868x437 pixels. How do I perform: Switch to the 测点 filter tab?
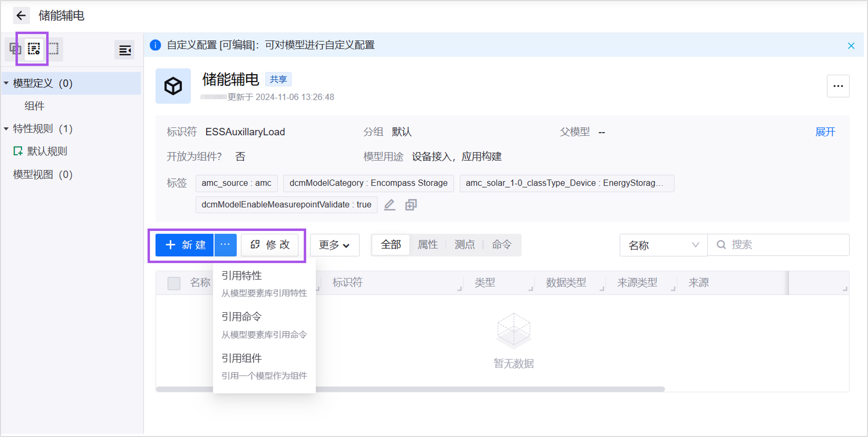465,245
